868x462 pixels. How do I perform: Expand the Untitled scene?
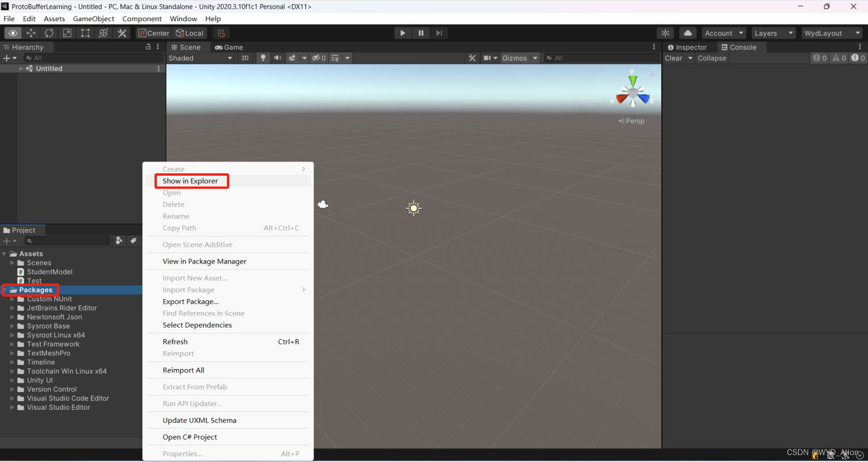21,68
